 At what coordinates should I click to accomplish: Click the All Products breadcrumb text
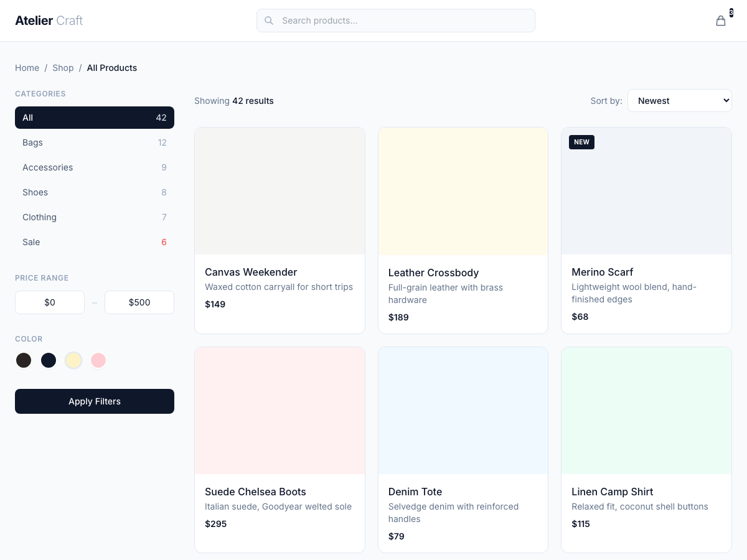(112, 68)
